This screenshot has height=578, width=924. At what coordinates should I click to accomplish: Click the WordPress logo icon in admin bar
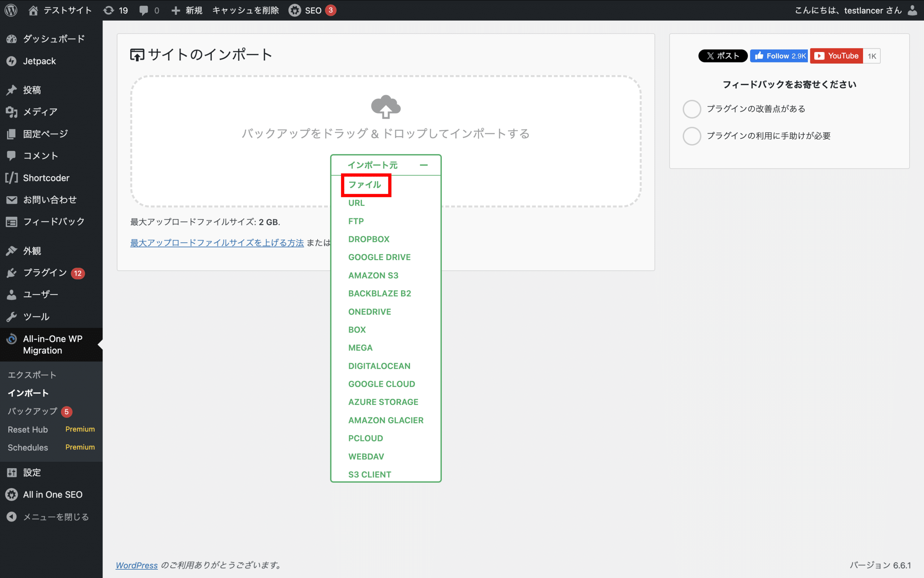click(11, 10)
